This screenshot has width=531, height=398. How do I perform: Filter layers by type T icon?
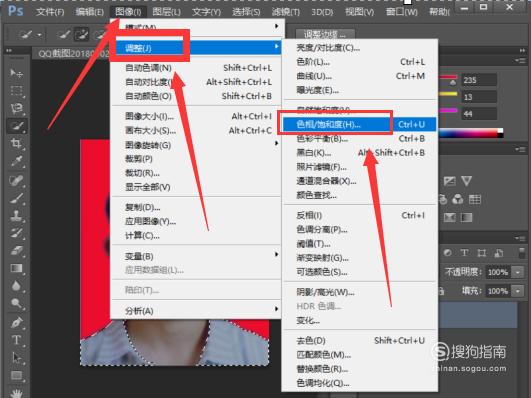pos(464,253)
